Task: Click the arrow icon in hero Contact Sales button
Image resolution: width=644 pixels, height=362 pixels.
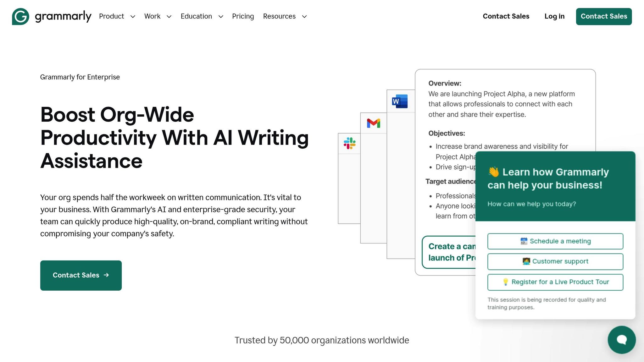Action: tap(106, 275)
